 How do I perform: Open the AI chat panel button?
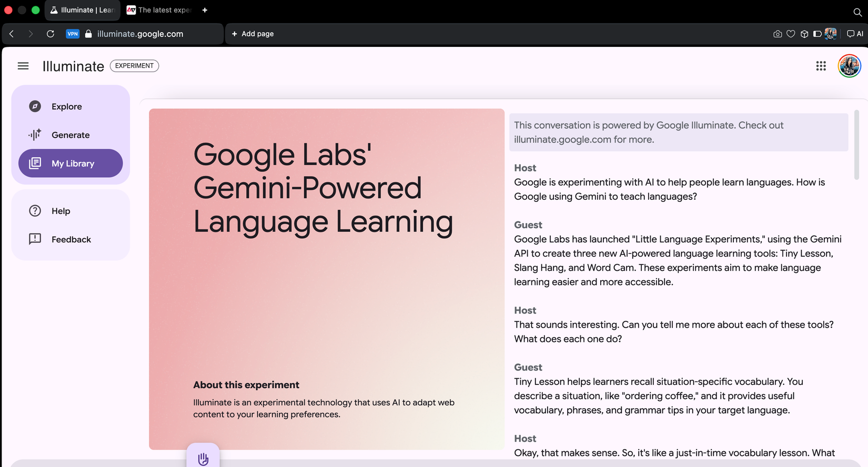(x=855, y=34)
